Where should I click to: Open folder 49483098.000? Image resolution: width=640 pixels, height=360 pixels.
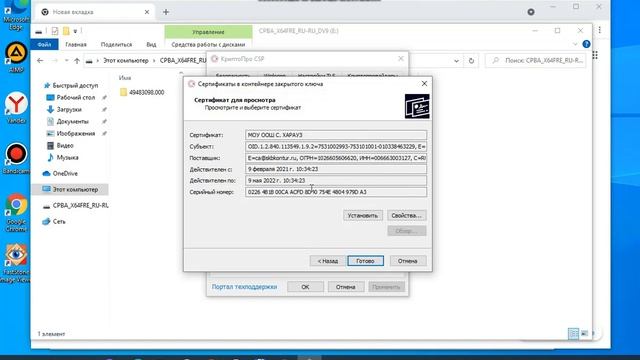tap(142, 92)
